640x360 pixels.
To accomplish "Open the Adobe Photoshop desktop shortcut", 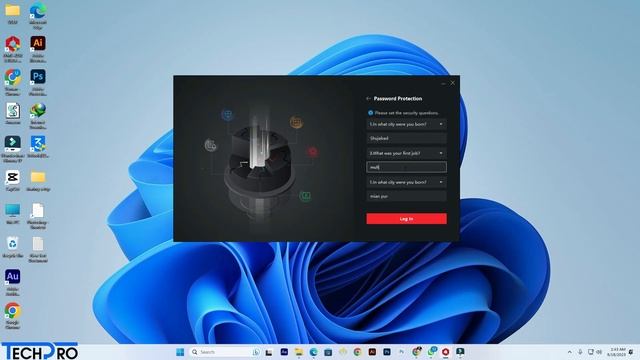I will click(x=38, y=82).
